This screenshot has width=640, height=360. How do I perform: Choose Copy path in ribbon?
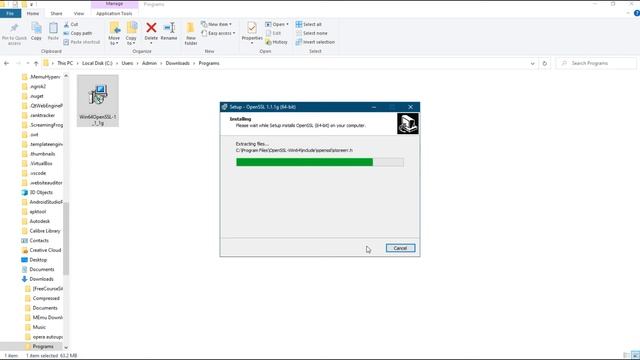(x=78, y=33)
